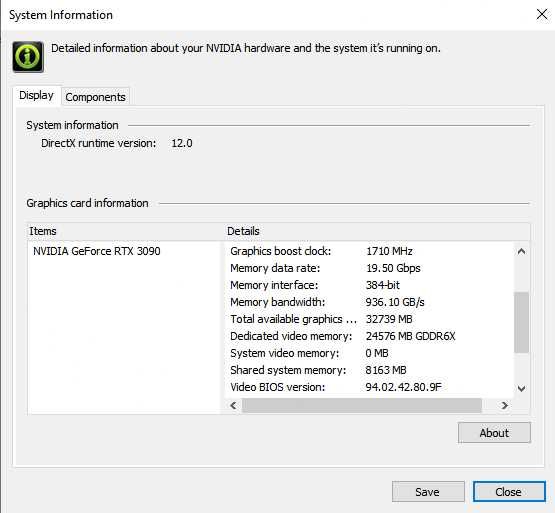This screenshot has height=513, width=555.
Task: Click the 0 MB value
Action: pyautogui.click(x=377, y=353)
